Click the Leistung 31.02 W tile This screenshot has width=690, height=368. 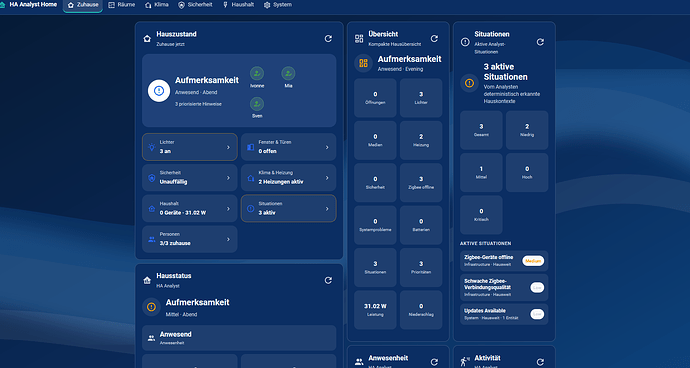[x=375, y=310]
